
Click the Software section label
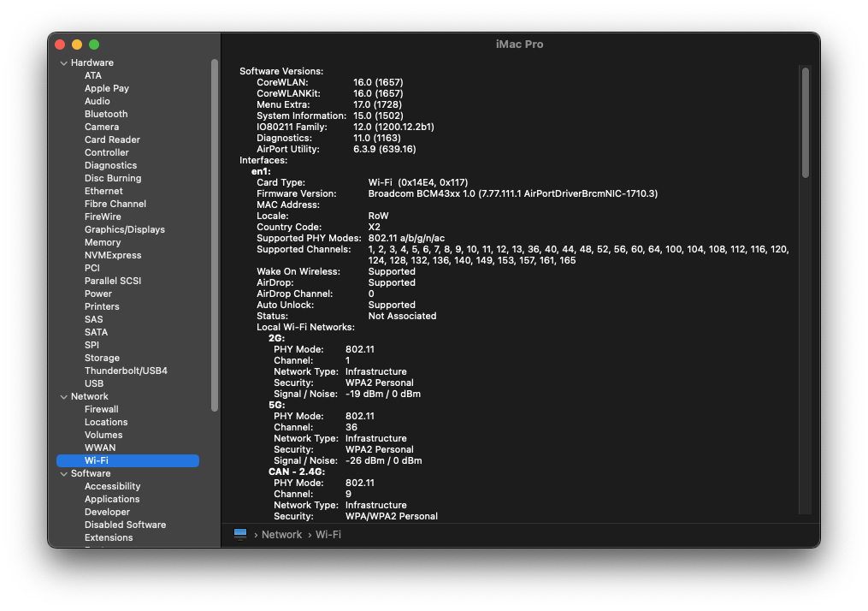91,473
